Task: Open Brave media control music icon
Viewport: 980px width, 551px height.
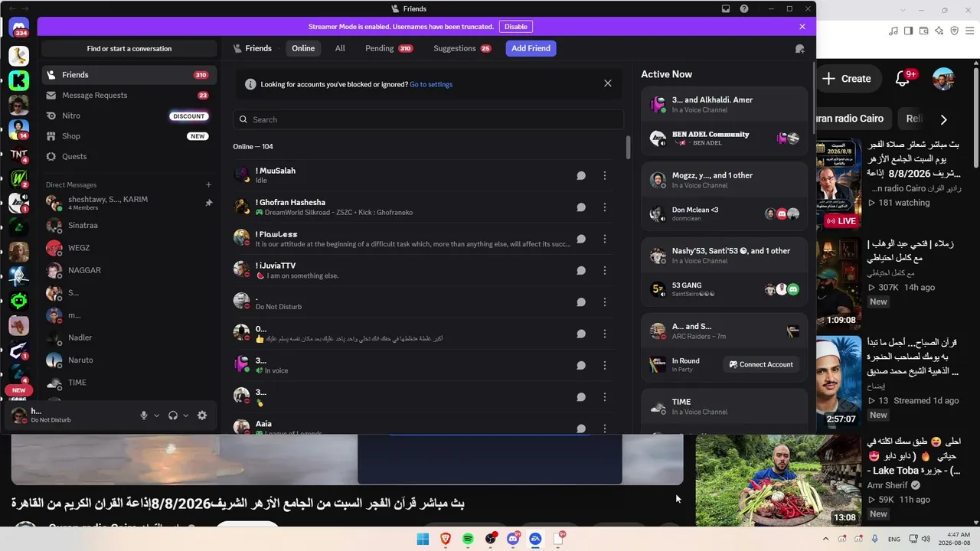Action: [893, 31]
